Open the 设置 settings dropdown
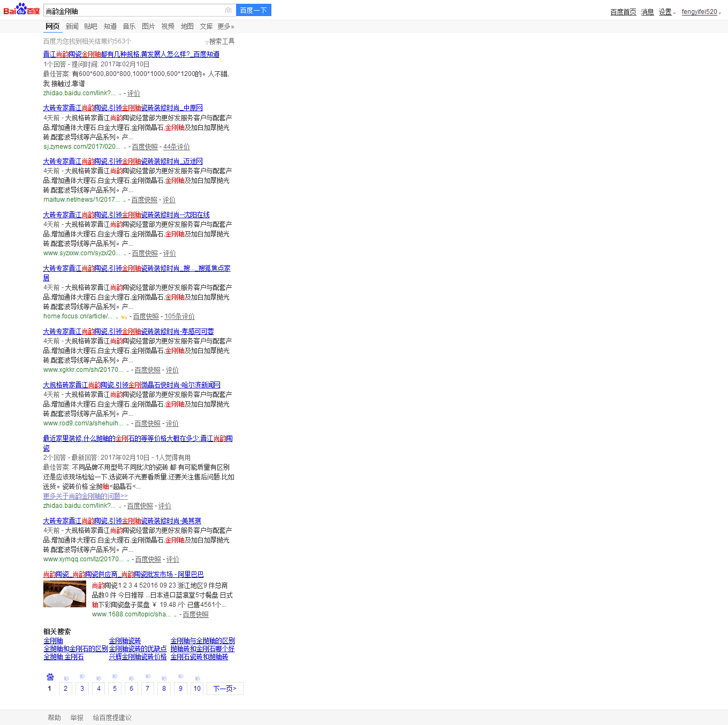Viewport: 728px width, 725px height. 667,12
